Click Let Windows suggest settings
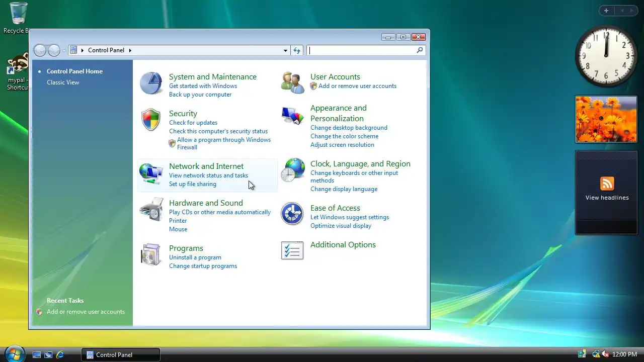Screen dimensions: 644x362 (350, 217)
